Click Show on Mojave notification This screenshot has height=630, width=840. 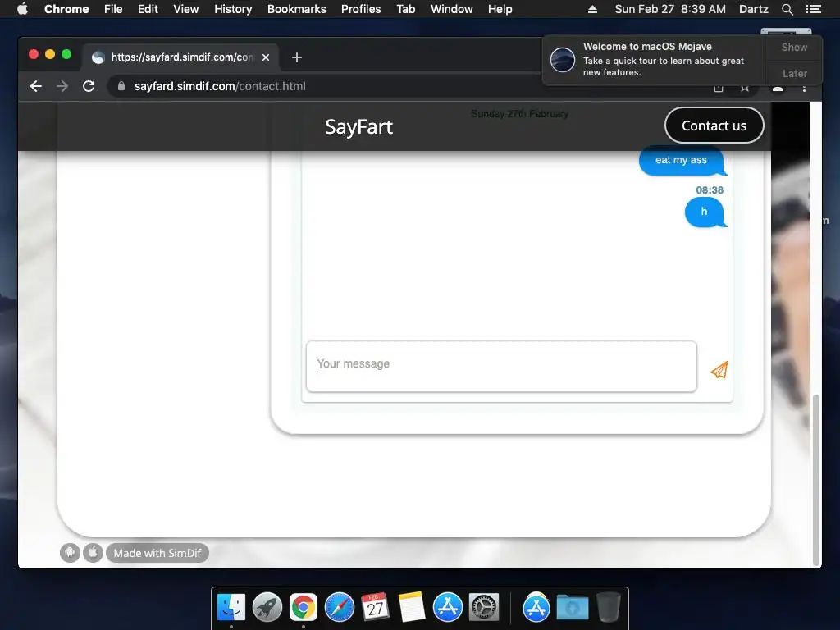794,47
